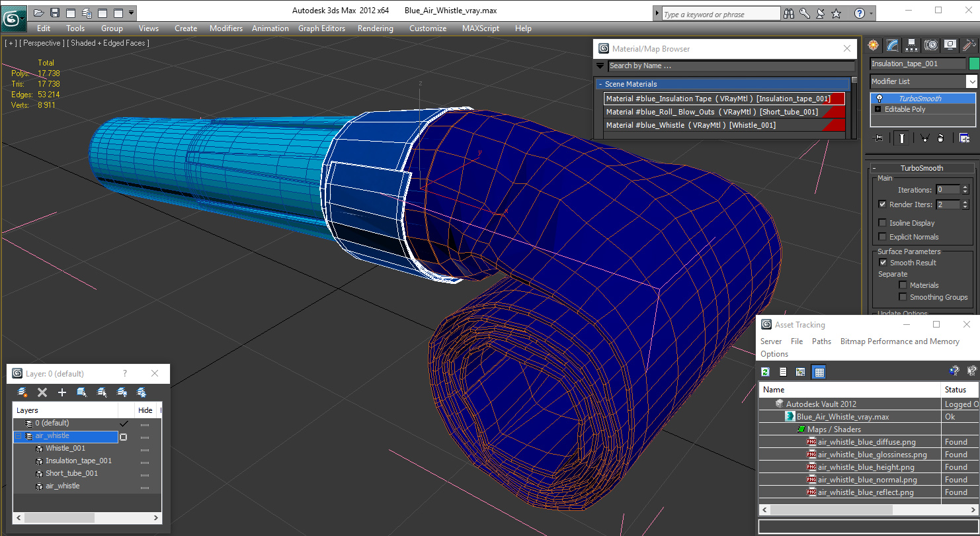The height and width of the screenshot is (536, 980).
Task: Select blue_Whistle material entry
Action: click(x=725, y=125)
